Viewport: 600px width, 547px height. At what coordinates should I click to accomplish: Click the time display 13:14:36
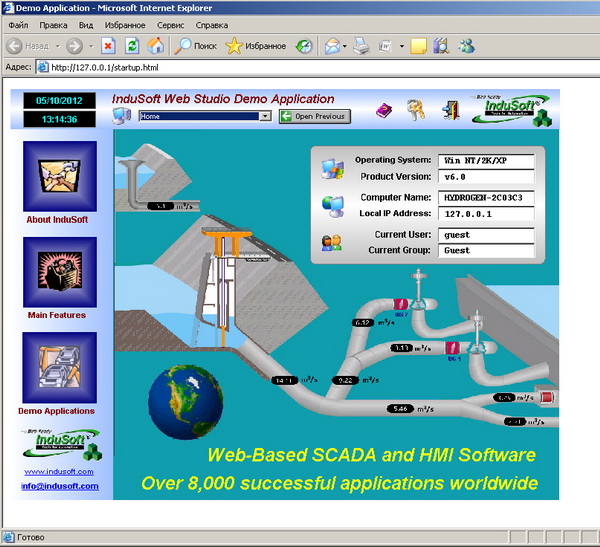coord(59,119)
